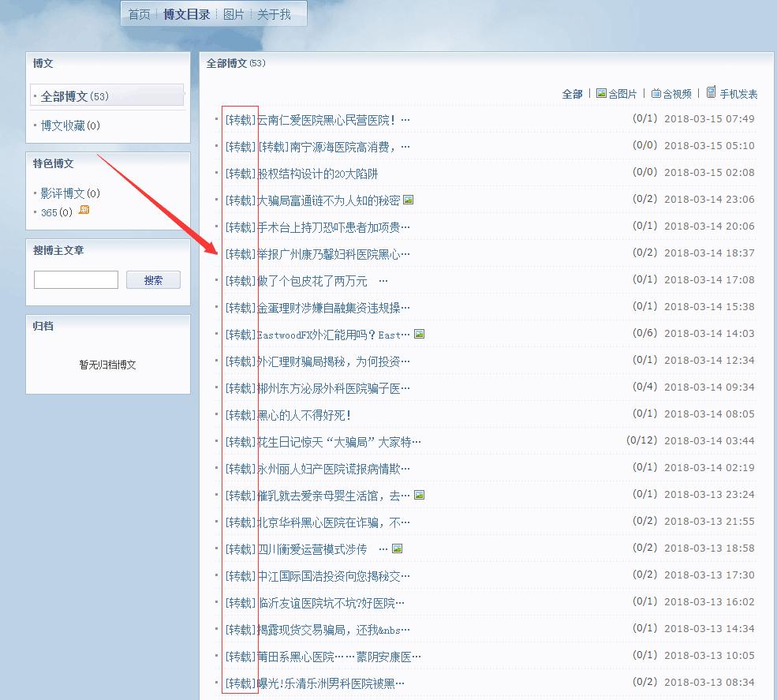Open post 云南仁爱医院黑心民营医院
The height and width of the screenshot is (700, 777).
(x=318, y=120)
